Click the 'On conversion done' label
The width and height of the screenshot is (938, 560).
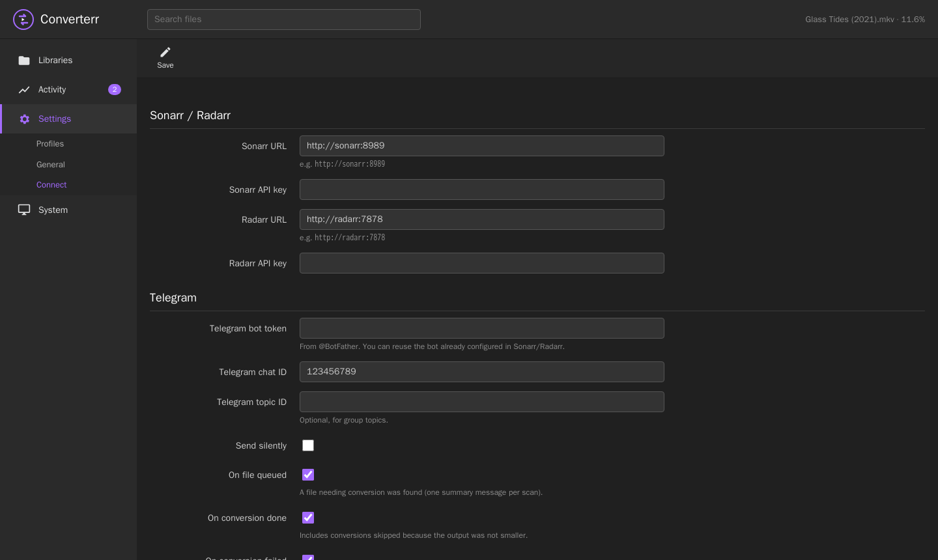click(x=247, y=518)
